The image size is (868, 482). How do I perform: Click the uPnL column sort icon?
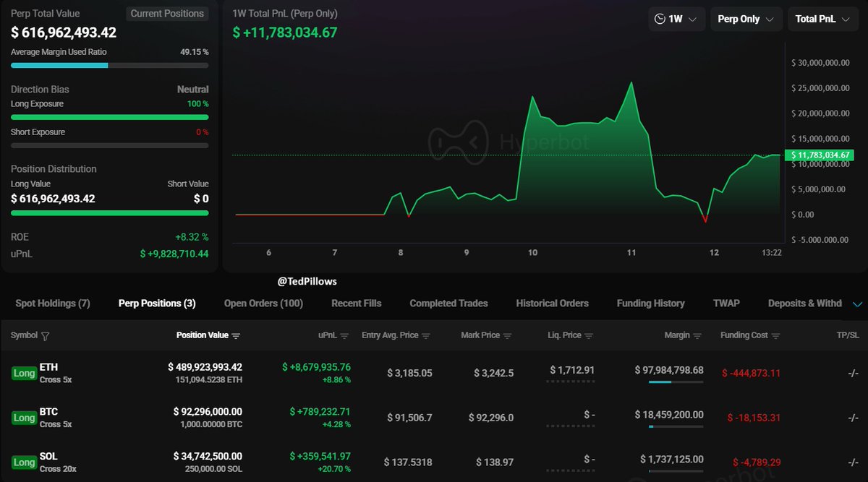pyautogui.click(x=344, y=336)
